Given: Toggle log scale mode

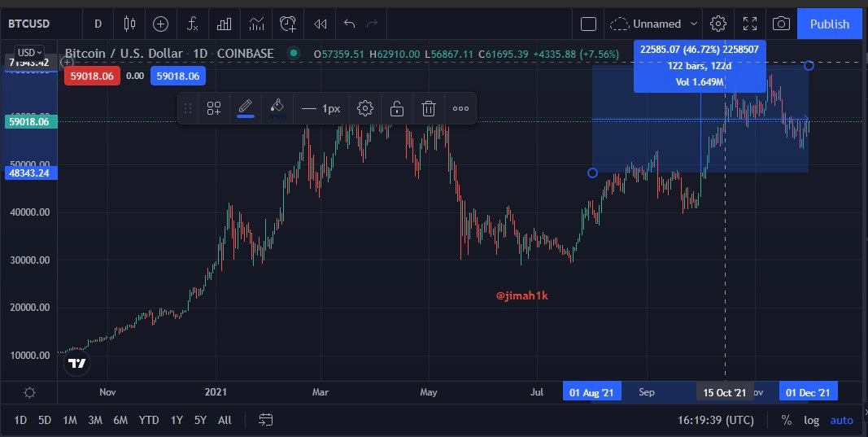Looking at the screenshot, I should (812, 421).
